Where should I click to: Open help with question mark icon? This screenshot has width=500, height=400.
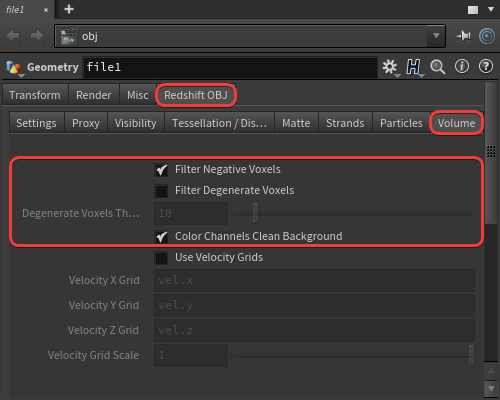486,67
